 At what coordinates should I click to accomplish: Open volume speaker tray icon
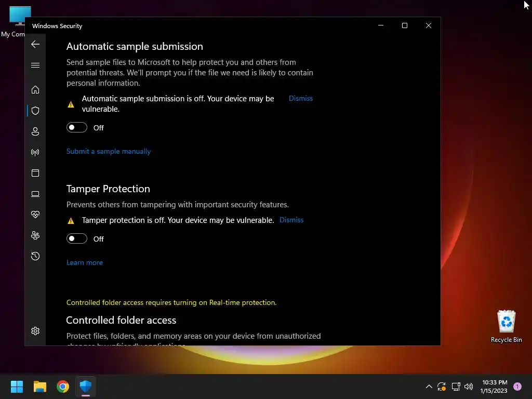tap(469, 387)
